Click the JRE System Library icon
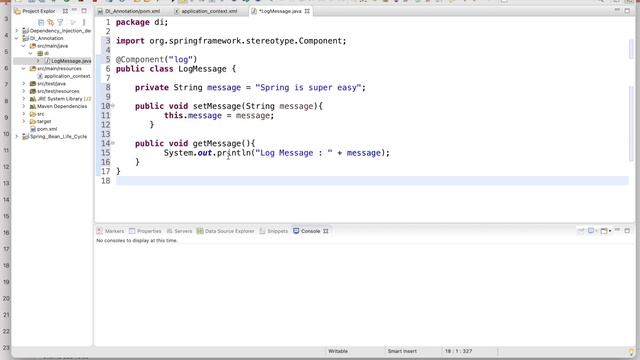 point(33,99)
